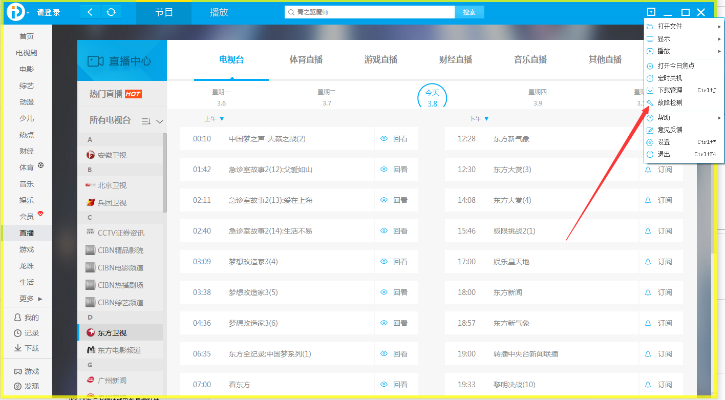Image resolution: width=725 pixels, height=400 pixels.
Task: Click the main menu icon beside minimize
Action: [x=651, y=12]
